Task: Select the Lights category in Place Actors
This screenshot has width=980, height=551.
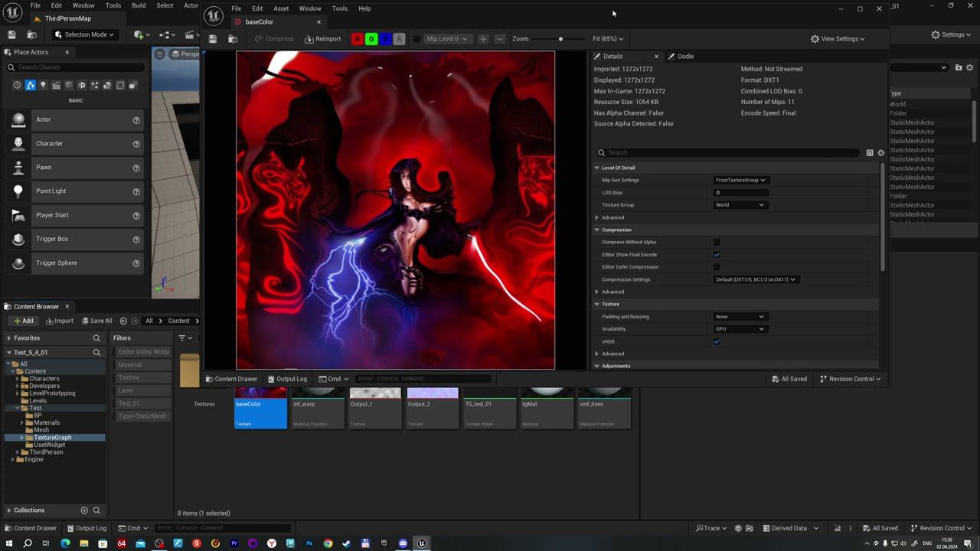Action: coord(43,85)
